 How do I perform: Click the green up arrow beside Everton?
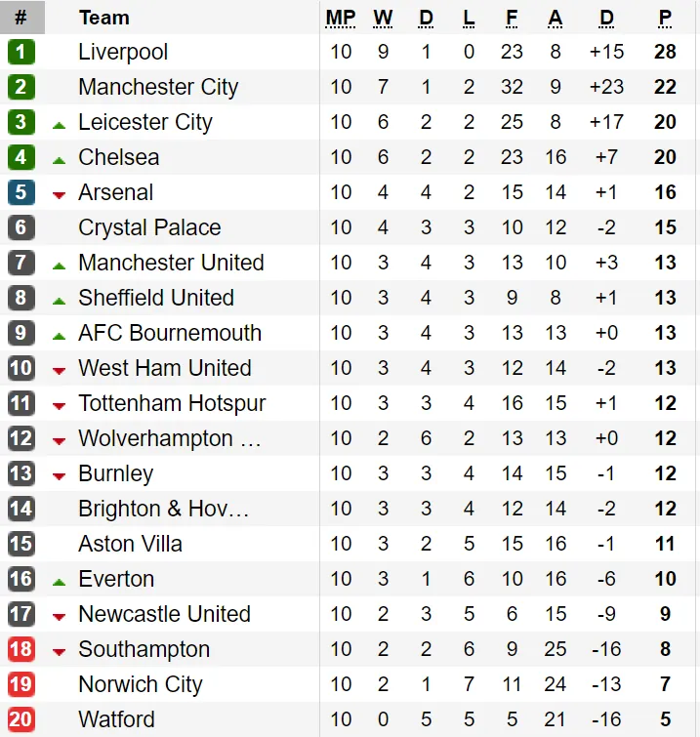pyautogui.click(x=59, y=582)
